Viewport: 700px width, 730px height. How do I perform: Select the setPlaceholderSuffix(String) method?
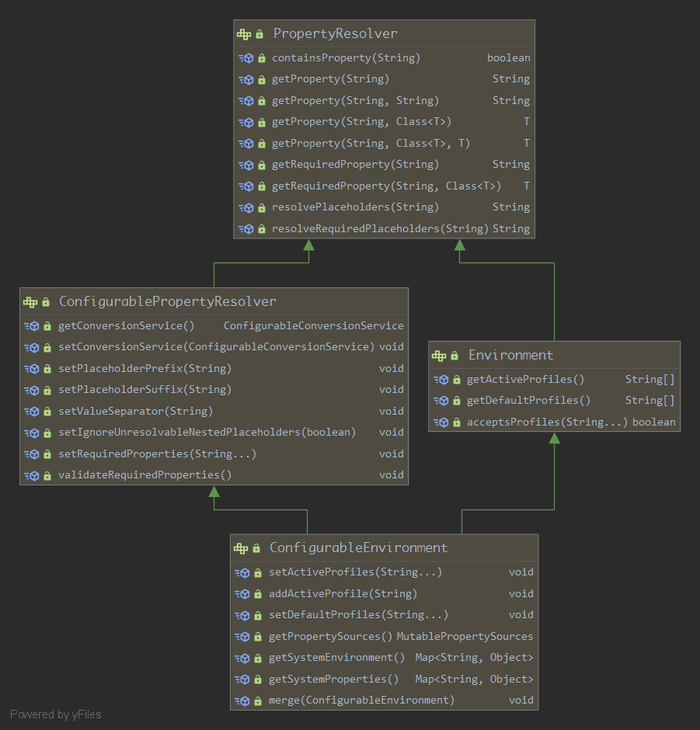pyautogui.click(x=145, y=389)
